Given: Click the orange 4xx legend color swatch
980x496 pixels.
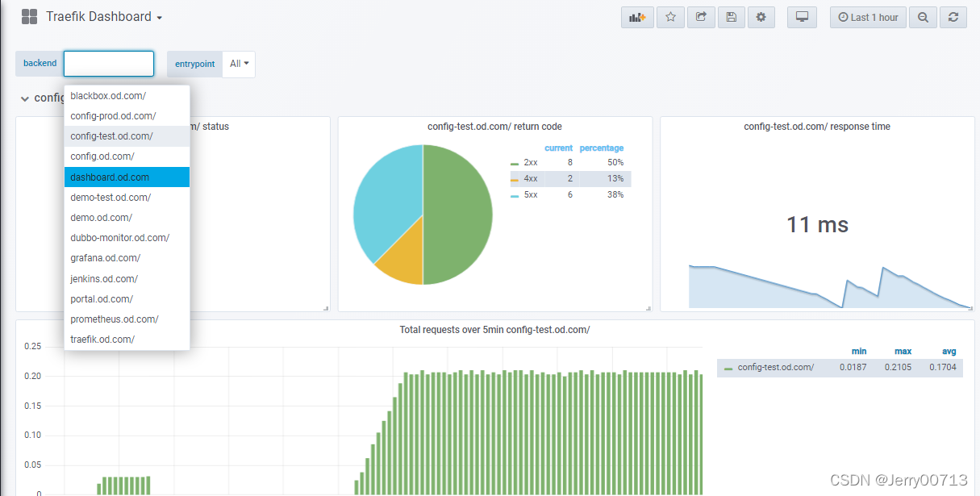Looking at the screenshot, I should (x=515, y=179).
